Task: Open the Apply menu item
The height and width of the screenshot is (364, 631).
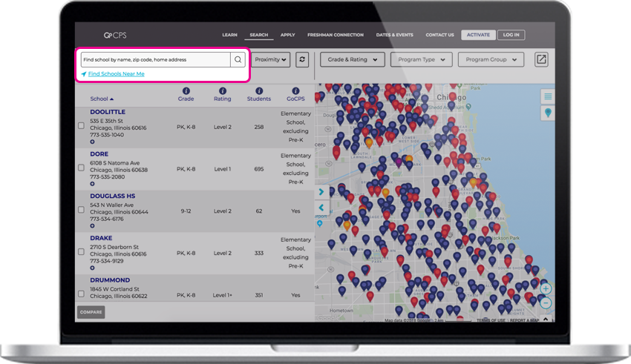Action: pos(288,35)
